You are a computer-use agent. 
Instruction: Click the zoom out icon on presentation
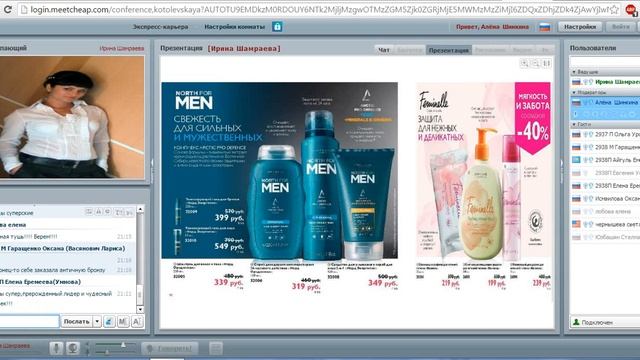(x=536, y=63)
